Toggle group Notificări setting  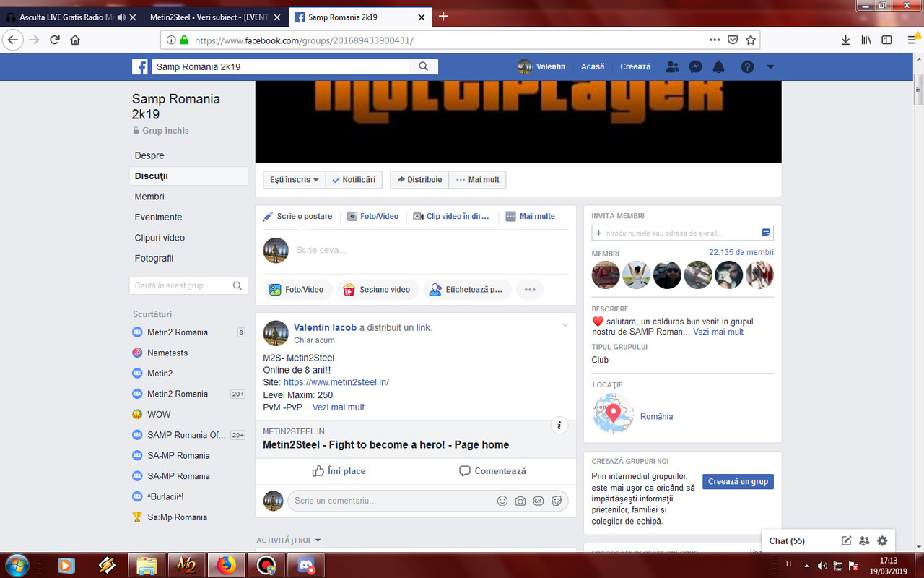point(354,179)
